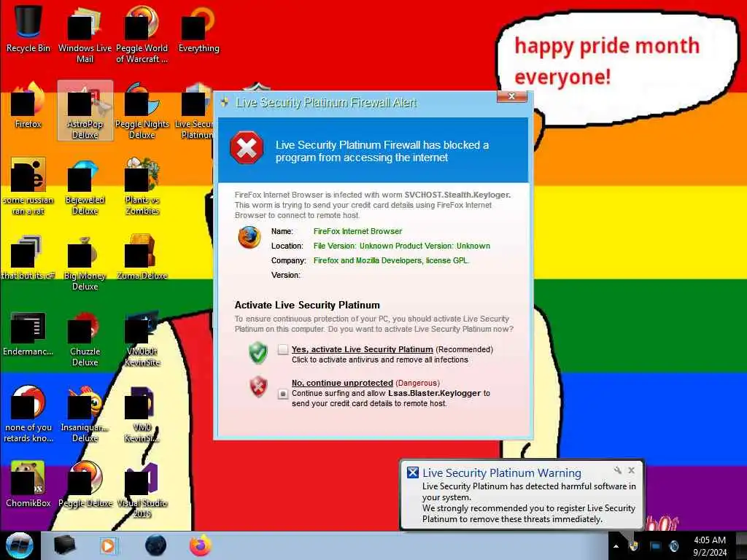The height and width of the screenshot is (560, 747).
Task: Select the No, continue unprotected radio
Action: coord(283,394)
